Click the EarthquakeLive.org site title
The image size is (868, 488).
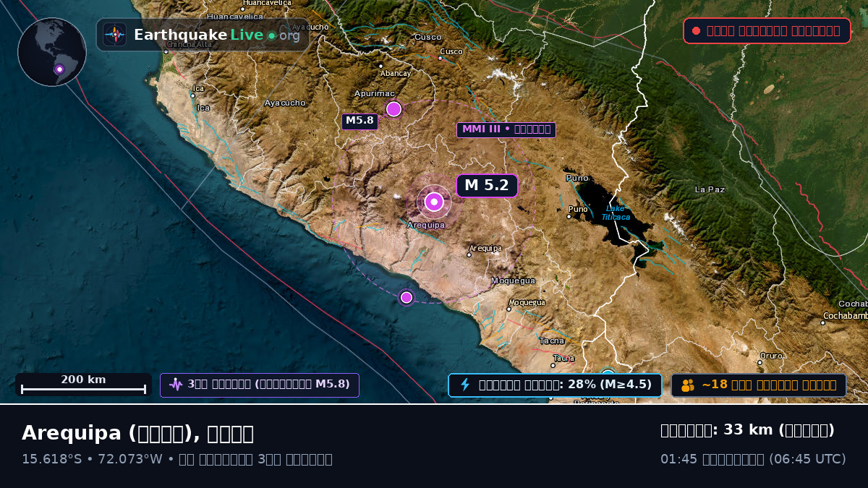pyautogui.click(x=217, y=35)
